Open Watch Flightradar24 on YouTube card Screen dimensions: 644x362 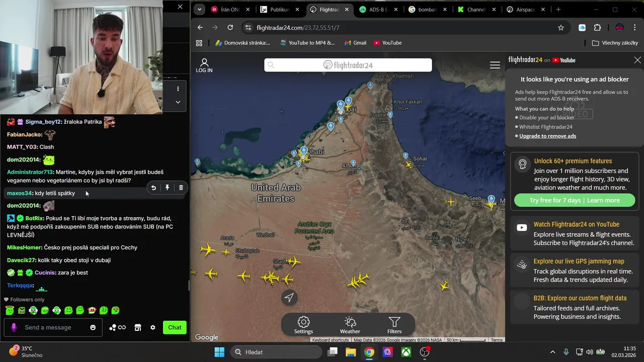pyautogui.click(x=575, y=233)
